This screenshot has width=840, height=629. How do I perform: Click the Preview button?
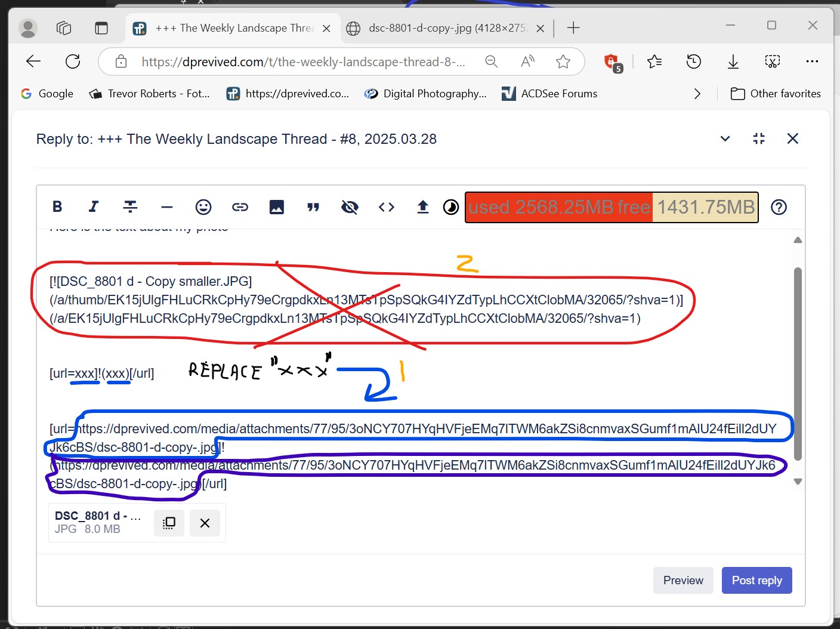pyautogui.click(x=683, y=580)
